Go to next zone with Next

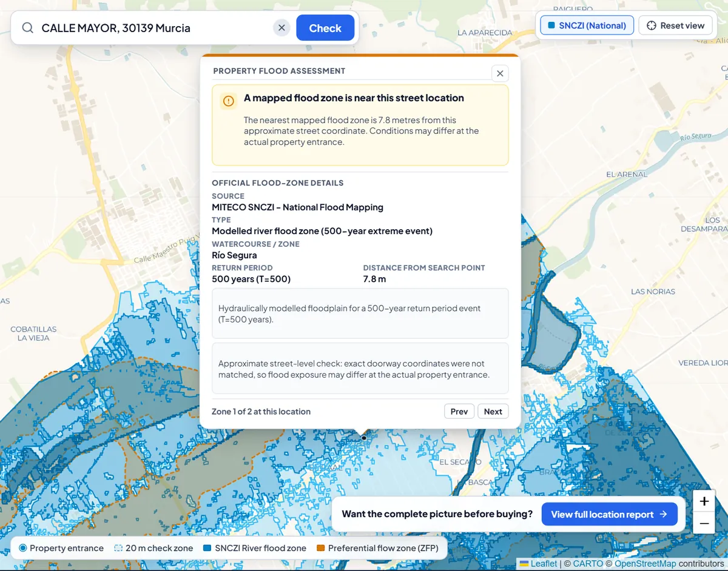pyautogui.click(x=493, y=412)
